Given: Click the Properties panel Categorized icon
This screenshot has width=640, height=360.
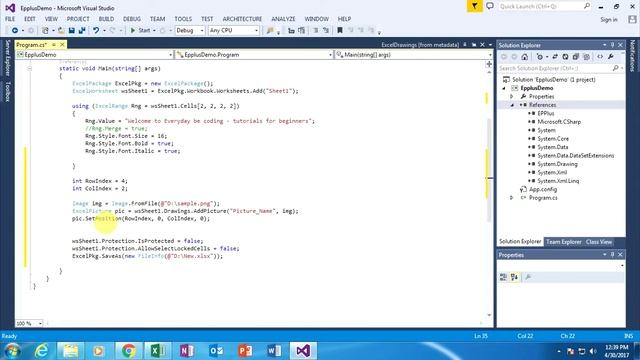Looking at the screenshot, I should tap(503, 277).
